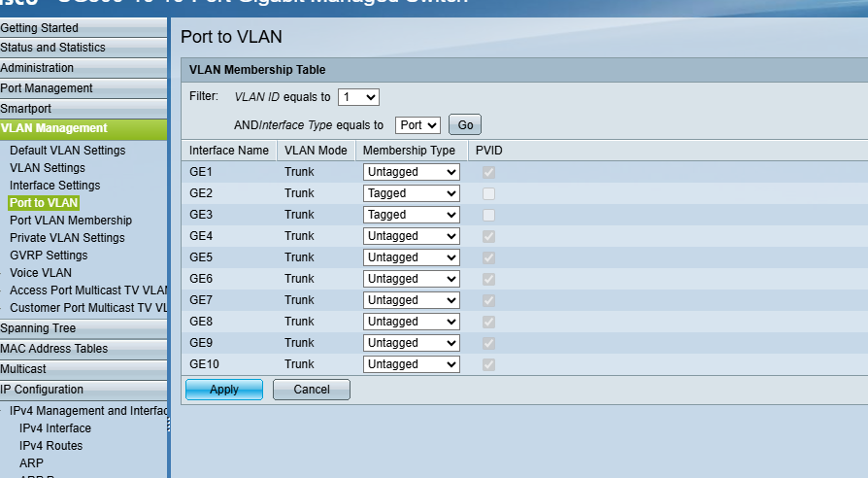This screenshot has height=478, width=868.
Task: Open GE2 Membership Type dropdown
Action: [x=411, y=193]
